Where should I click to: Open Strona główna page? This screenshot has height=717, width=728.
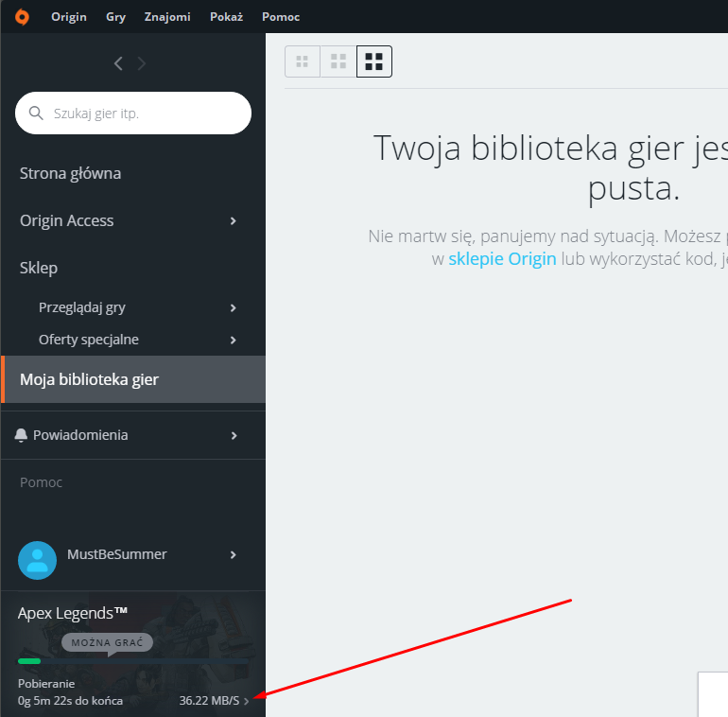tap(70, 173)
